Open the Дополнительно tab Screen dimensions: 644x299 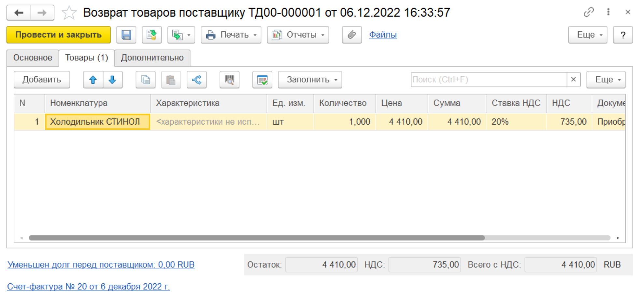[152, 58]
